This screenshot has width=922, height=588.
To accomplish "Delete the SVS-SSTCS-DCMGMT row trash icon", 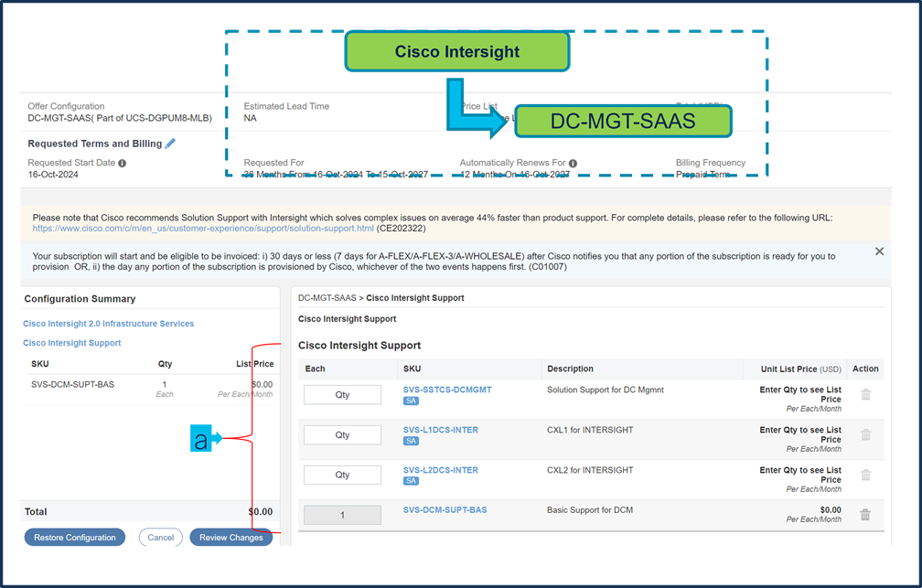I will point(865,394).
